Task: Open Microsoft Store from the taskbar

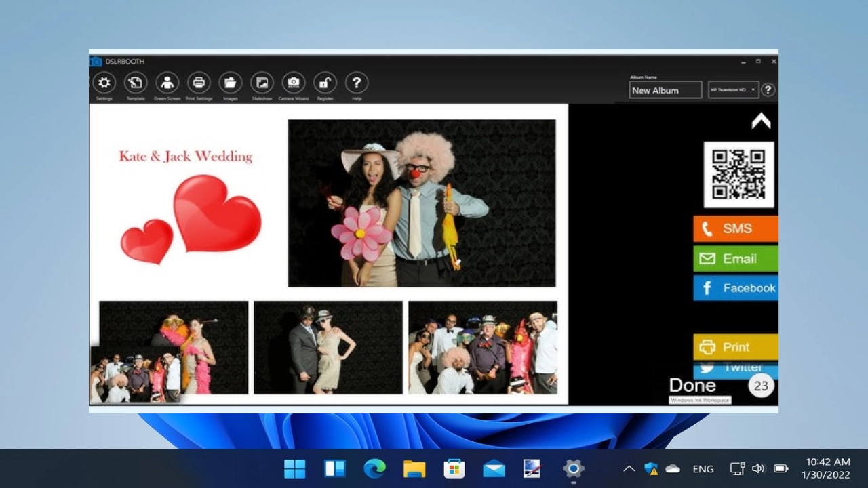Action: click(454, 468)
